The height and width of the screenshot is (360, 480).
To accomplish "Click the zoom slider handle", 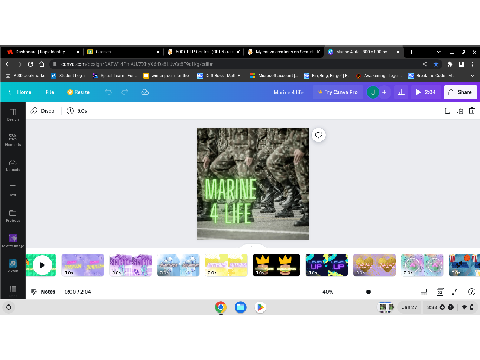I will [368, 292].
